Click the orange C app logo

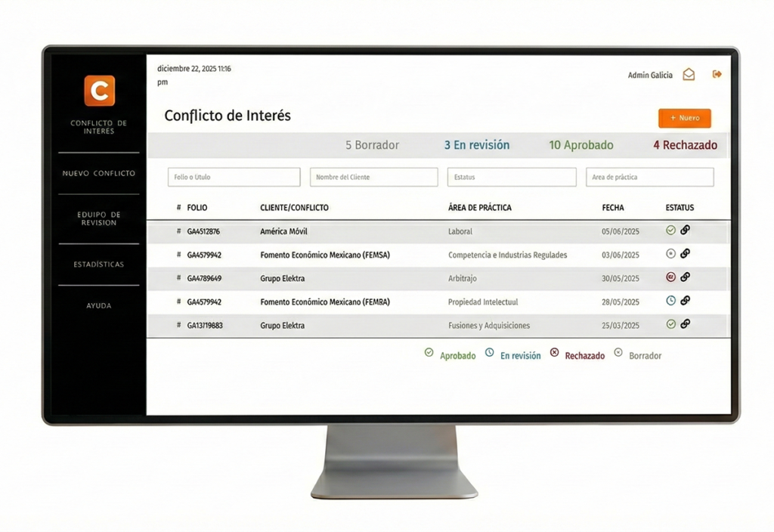click(x=99, y=91)
